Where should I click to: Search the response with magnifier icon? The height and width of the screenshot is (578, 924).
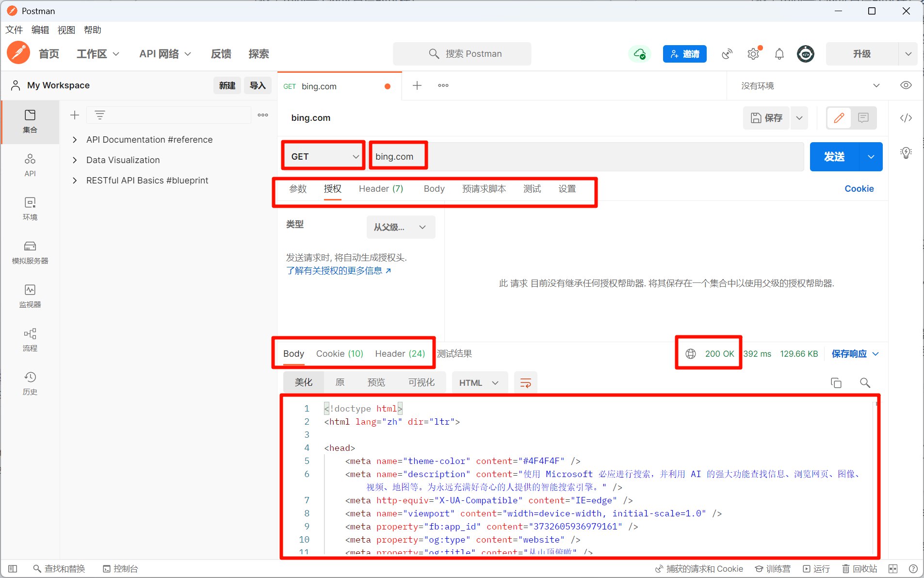click(x=864, y=383)
